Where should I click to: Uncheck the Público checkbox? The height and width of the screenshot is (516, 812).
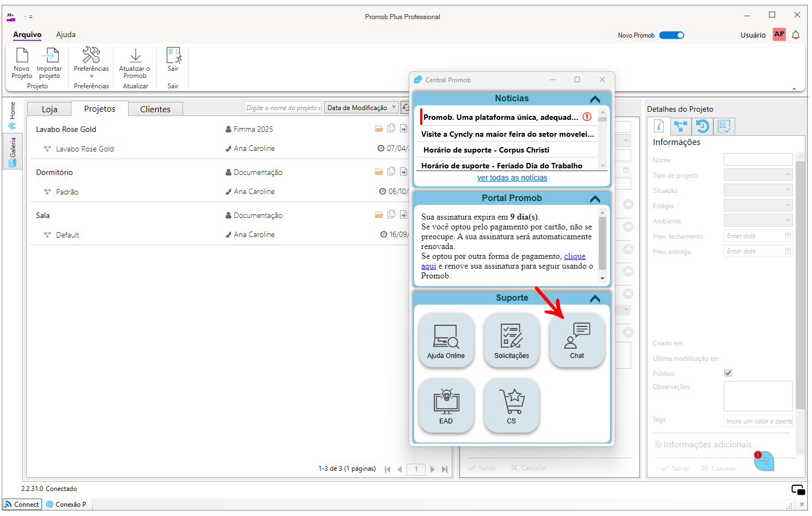point(728,373)
